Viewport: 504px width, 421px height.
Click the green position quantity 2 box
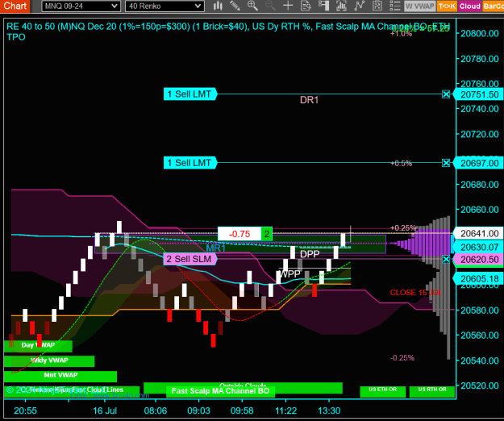[x=266, y=234]
